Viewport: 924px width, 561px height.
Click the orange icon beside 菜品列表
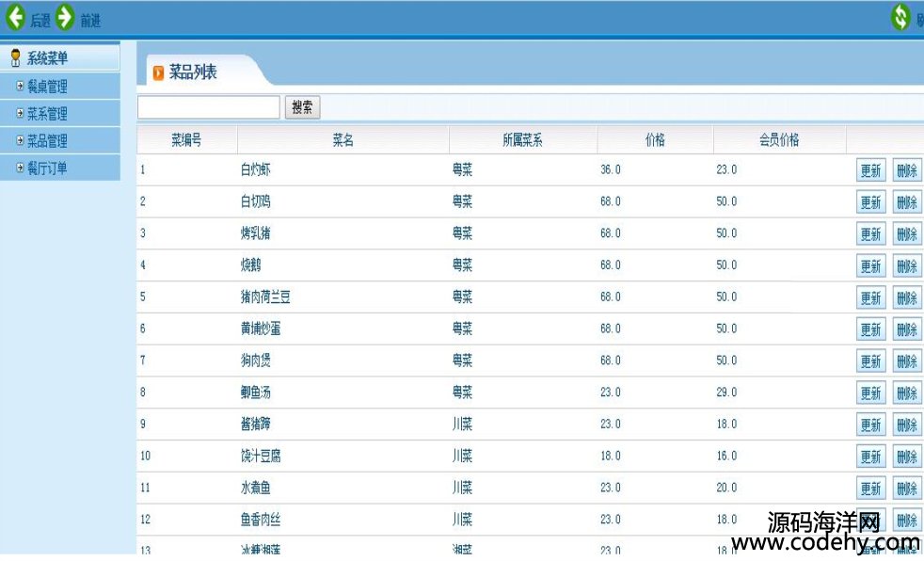point(158,72)
